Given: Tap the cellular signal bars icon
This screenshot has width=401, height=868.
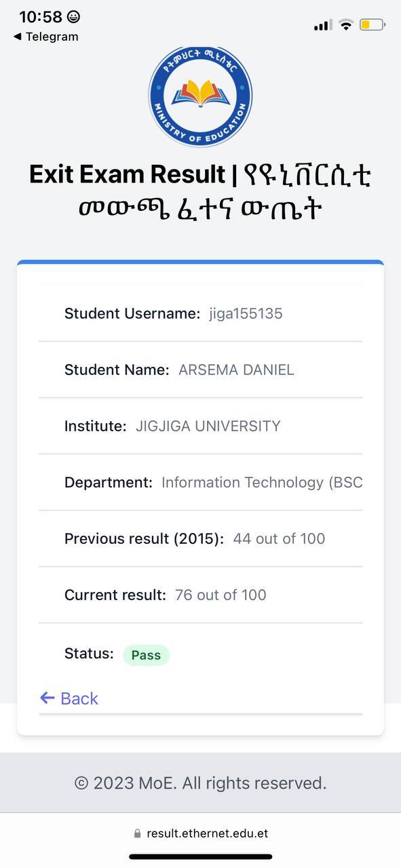Looking at the screenshot, I should 323,26.
